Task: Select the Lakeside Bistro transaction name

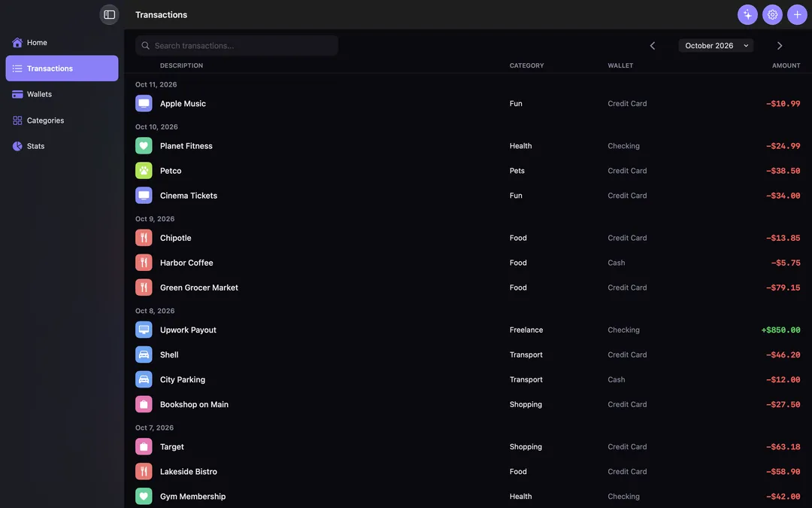Action: point(189,472)
